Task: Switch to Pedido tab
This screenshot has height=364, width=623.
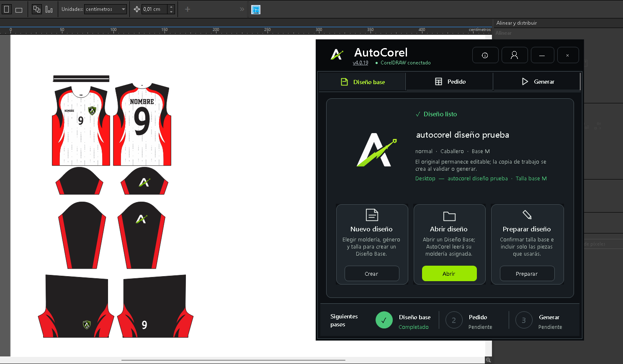Action: [x=450, y=82]
